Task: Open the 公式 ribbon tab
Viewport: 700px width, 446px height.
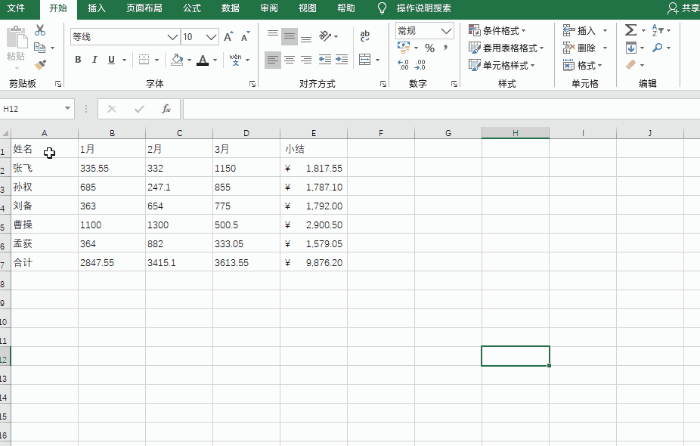Action: coord(191,8)
